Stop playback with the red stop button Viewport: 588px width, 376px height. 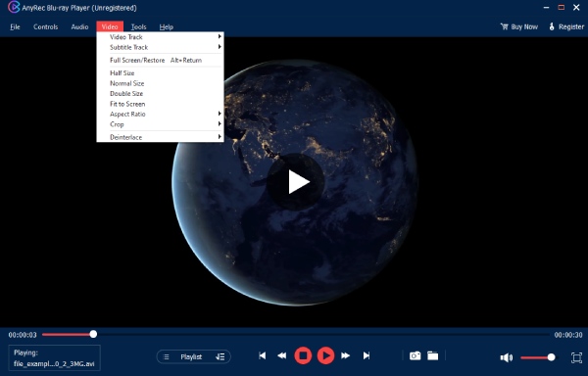[x=303, y=355]
